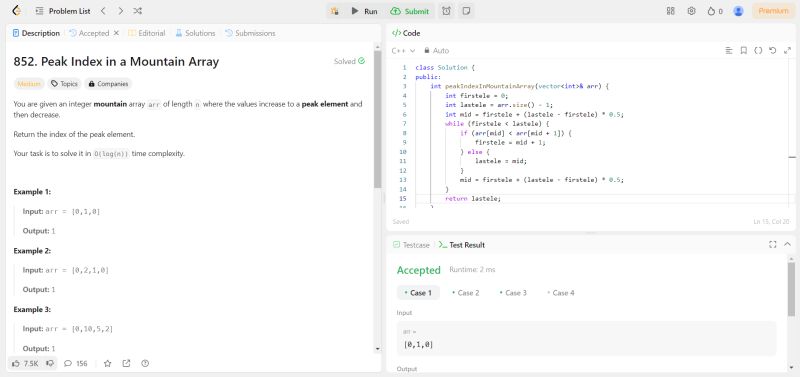Click the 'Ln 15, Col 20' status

click(x=772, y=221)
